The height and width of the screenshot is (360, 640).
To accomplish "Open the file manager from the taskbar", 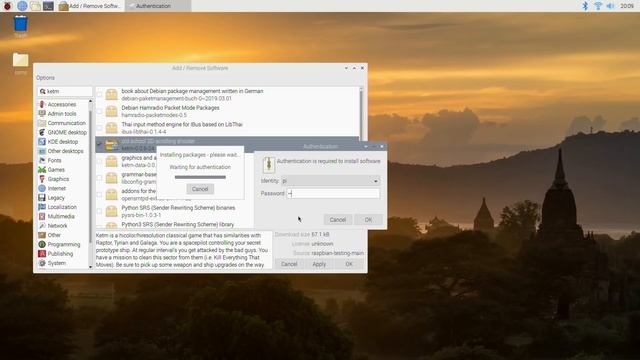I will 35,6.
